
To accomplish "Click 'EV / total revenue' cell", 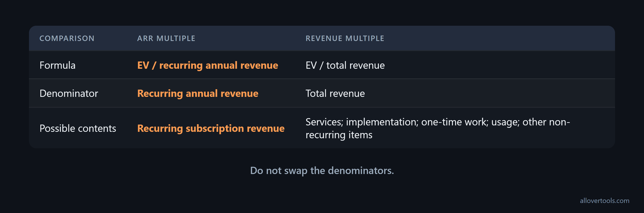I will click(345, 65).
